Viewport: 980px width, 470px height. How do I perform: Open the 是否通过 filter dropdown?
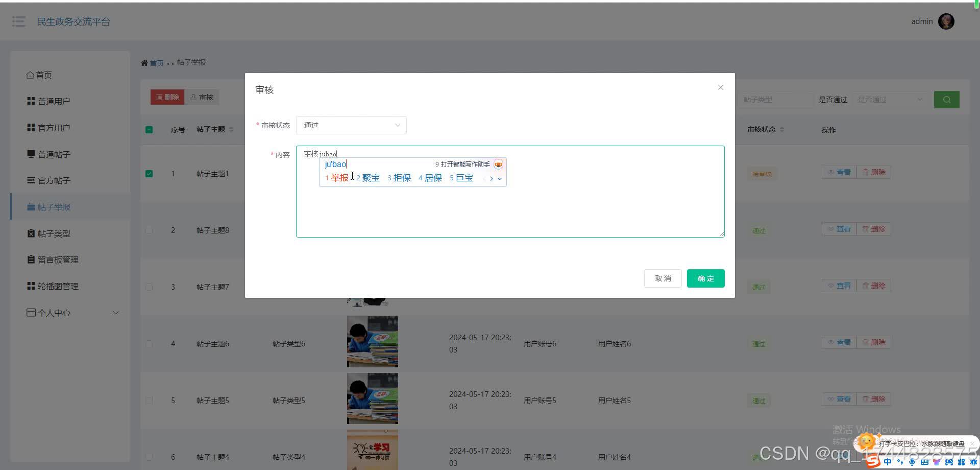[891, 100]
